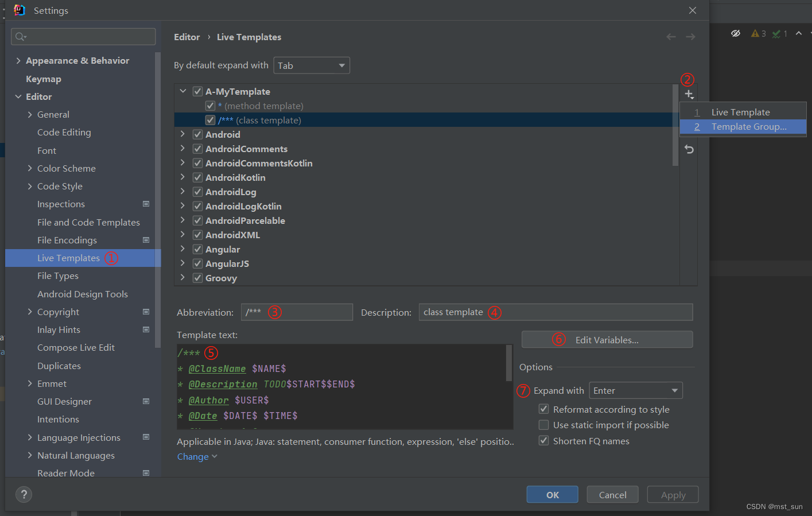
Task: Click the project-level icon beside GUI Designer
Action: (146, 401)
